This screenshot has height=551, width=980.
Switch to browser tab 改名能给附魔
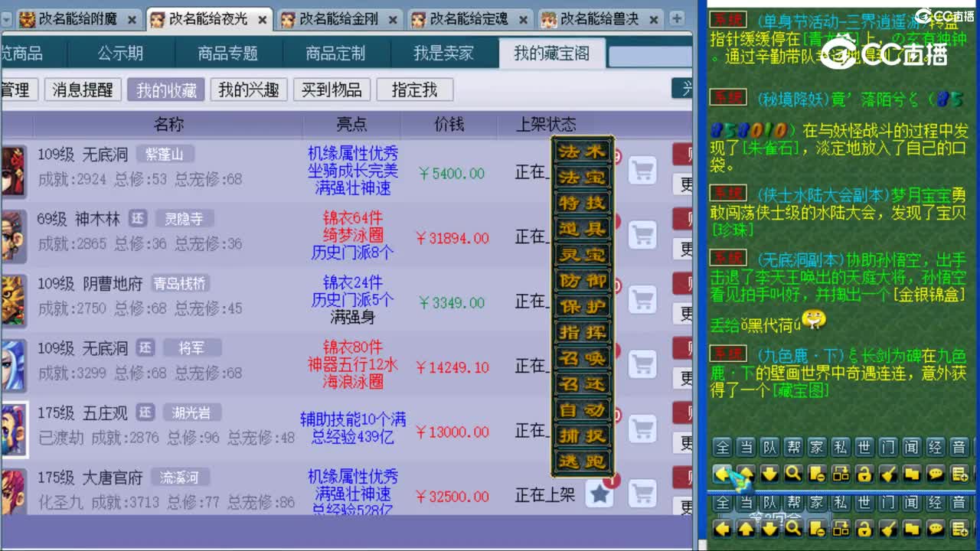[77, 19]
